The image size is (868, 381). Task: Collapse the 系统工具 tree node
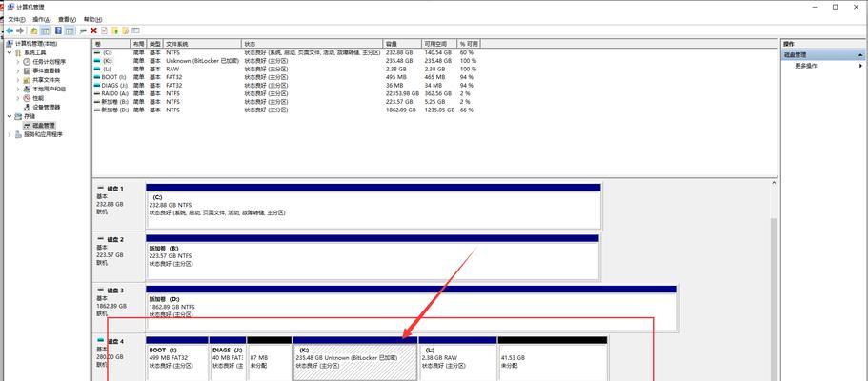tap(10, 52)
